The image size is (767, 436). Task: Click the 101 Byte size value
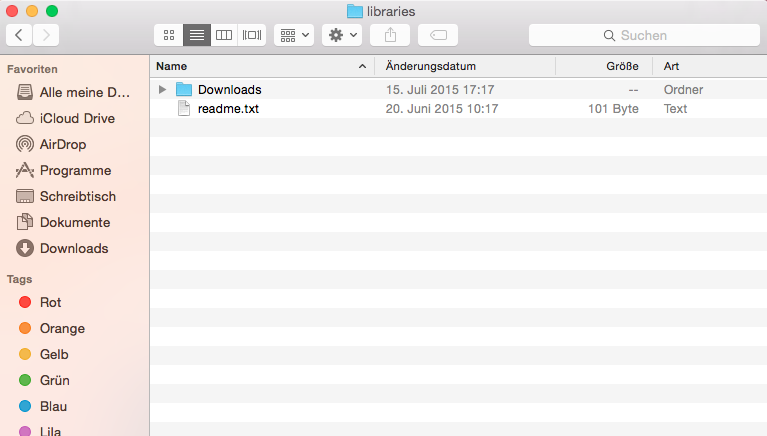tap(613, 109)
